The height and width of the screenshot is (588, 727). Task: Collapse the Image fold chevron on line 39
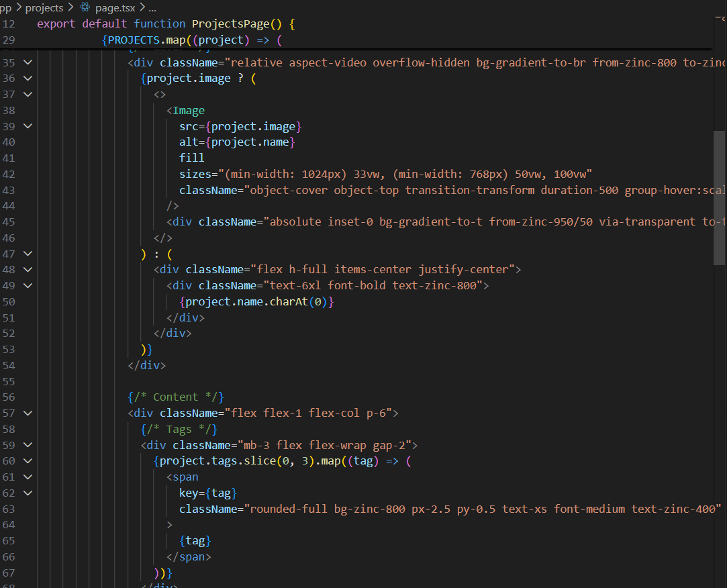point(28,126)
